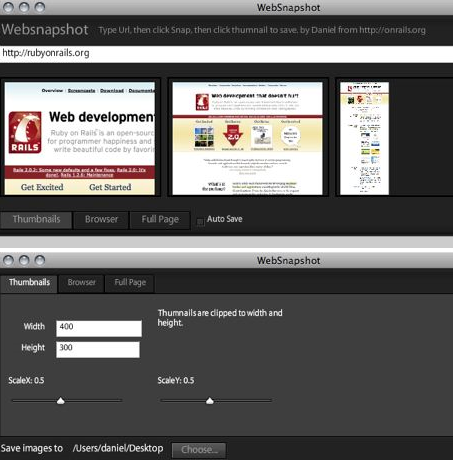Select the first Rails thumbnail with Get Excited
Image resolution: width=453 pixels, height=460 pixels.
tap(80, 138)
